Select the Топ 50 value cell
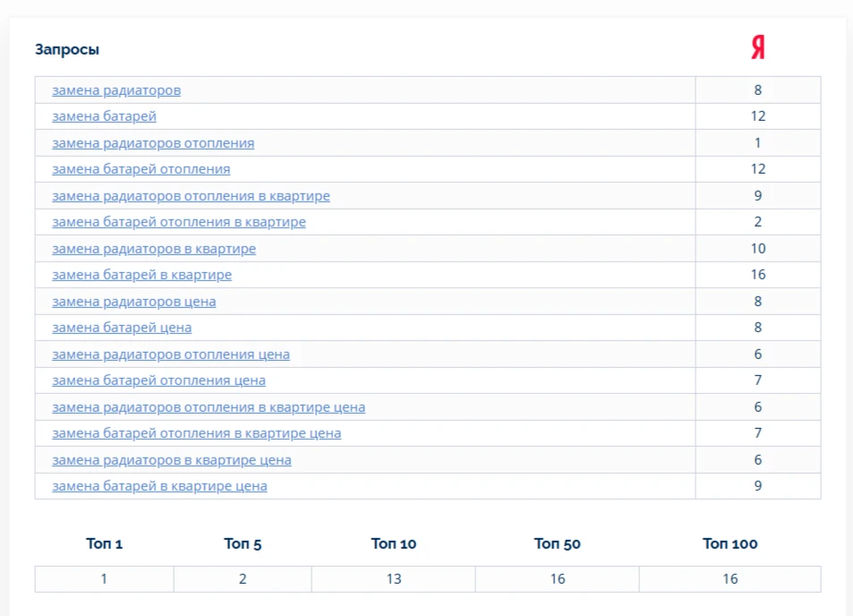 557,579
